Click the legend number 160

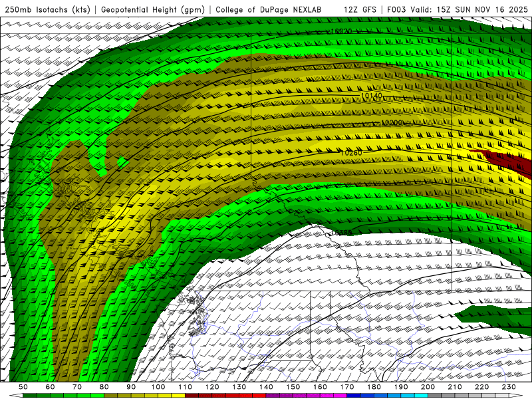320,387
